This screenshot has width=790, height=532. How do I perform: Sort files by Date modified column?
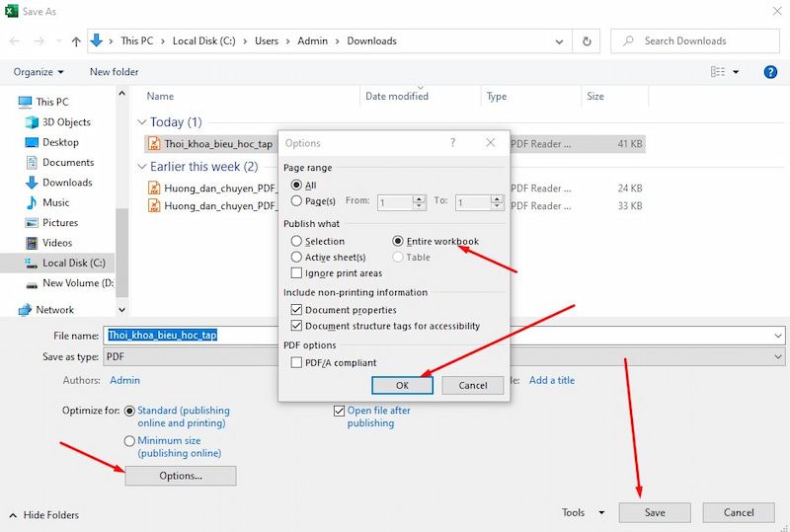[x=397, y=96]
